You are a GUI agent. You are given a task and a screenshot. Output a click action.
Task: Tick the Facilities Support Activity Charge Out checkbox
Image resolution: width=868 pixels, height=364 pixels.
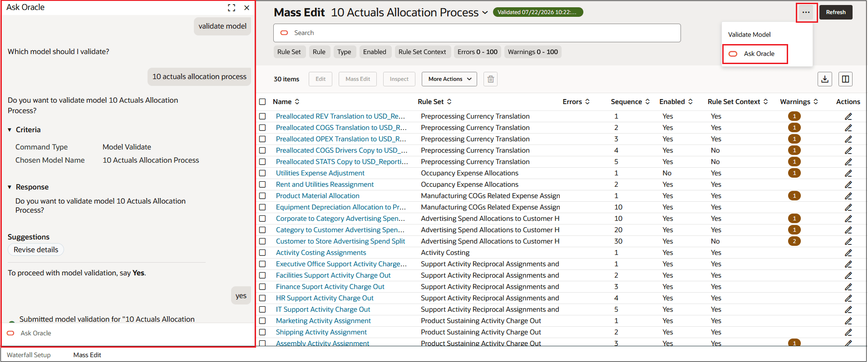point(262,275)
